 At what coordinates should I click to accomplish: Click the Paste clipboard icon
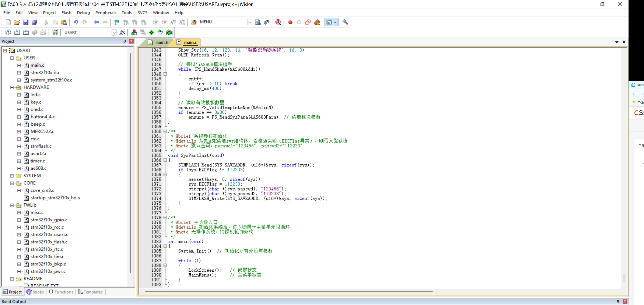64,22
